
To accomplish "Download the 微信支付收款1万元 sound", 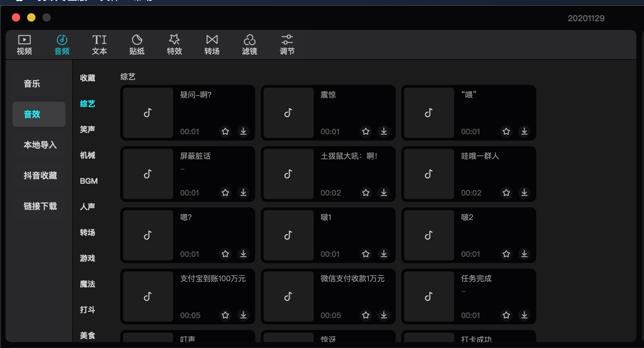I will [x=384, y=315].
